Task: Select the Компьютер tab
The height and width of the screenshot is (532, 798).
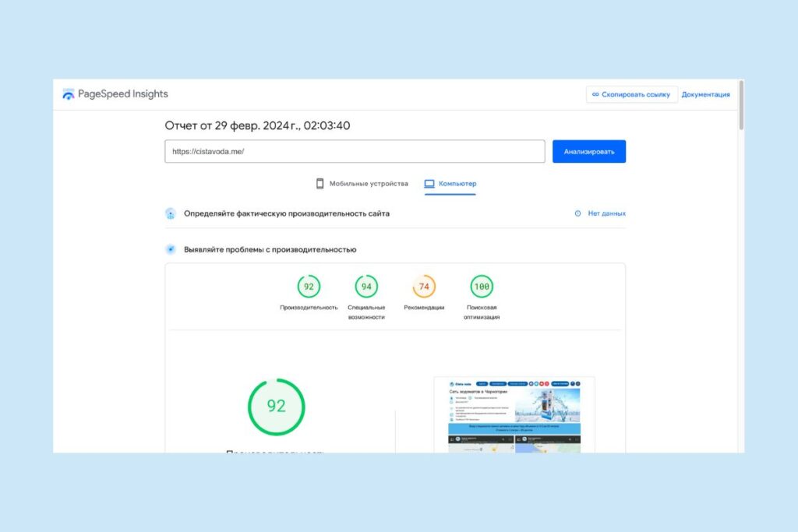Action: tap(450, 184)
